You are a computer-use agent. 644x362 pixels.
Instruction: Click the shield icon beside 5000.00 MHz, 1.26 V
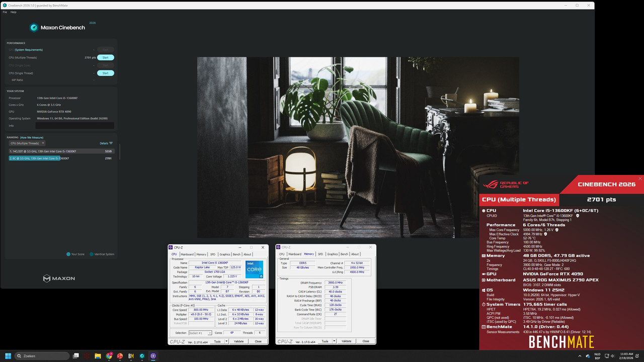pos(557,230)
